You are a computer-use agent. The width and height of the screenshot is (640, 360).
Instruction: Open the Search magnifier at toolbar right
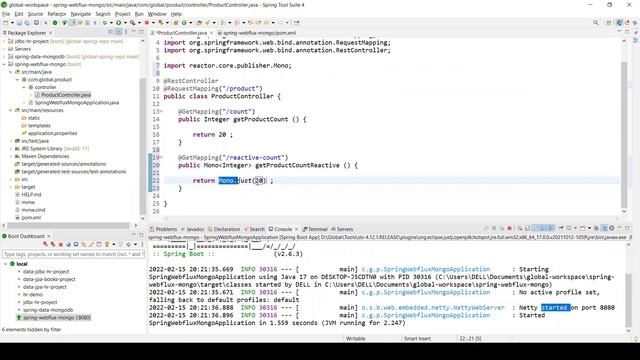pos(596,23)
